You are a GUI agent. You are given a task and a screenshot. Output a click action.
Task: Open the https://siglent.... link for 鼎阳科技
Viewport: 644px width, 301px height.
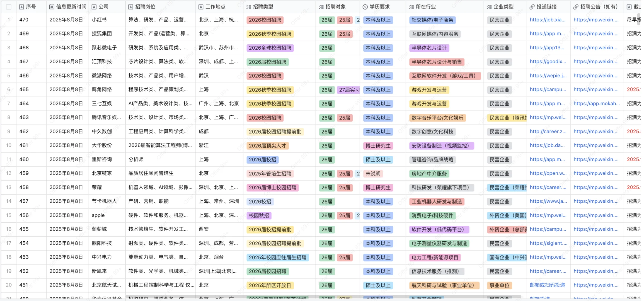548,243
